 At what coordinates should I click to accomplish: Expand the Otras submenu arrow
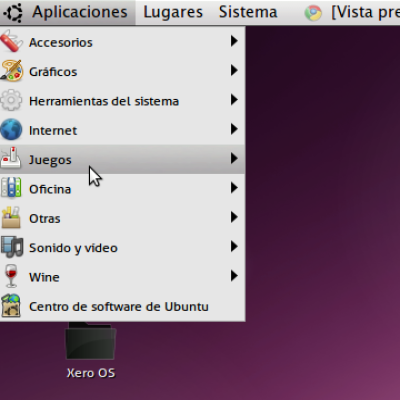click(234, 217)
